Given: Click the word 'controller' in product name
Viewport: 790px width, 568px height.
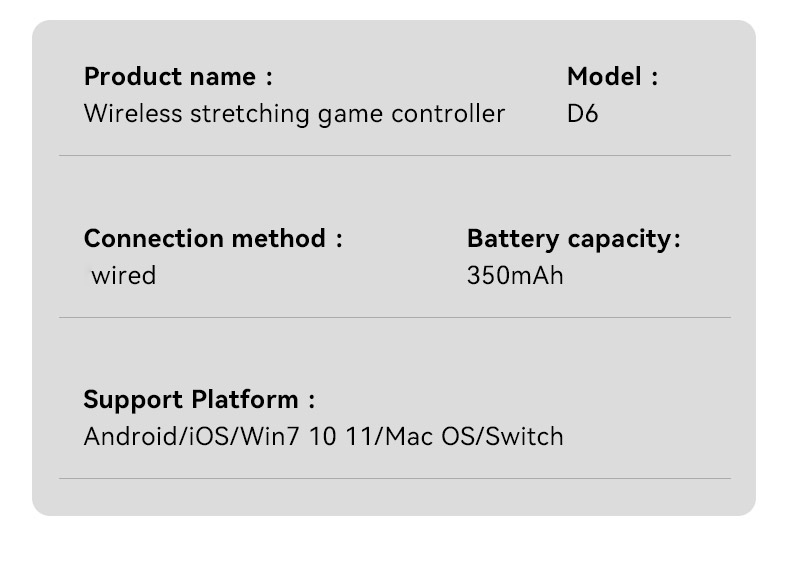Looking at the screenshot, I should [x=448, y=114].
